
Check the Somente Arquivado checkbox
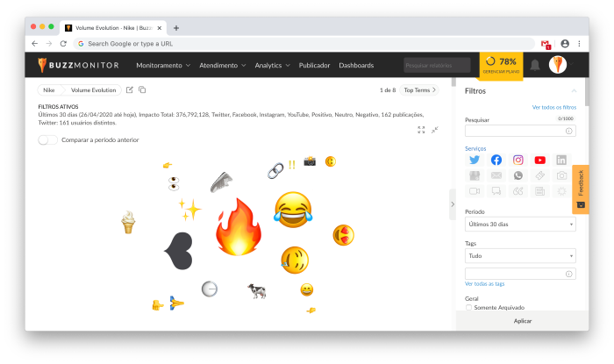coord(468,308)
